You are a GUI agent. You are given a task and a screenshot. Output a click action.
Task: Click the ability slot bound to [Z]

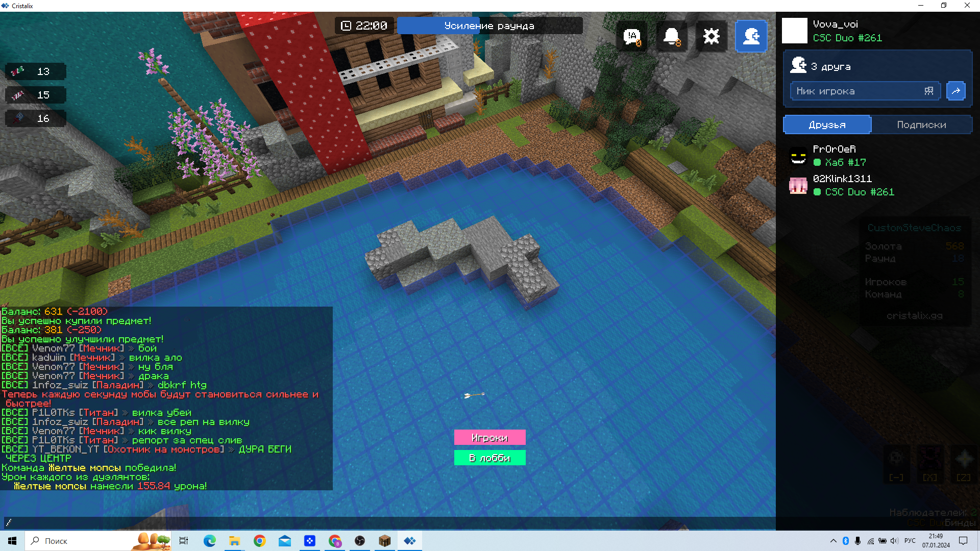pyautogui.click(x=964, y=463)
